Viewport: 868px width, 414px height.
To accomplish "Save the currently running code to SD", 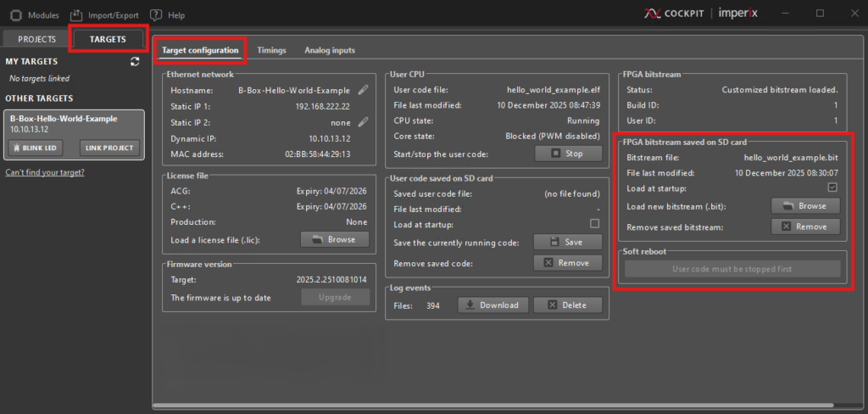I will (567, 242).
